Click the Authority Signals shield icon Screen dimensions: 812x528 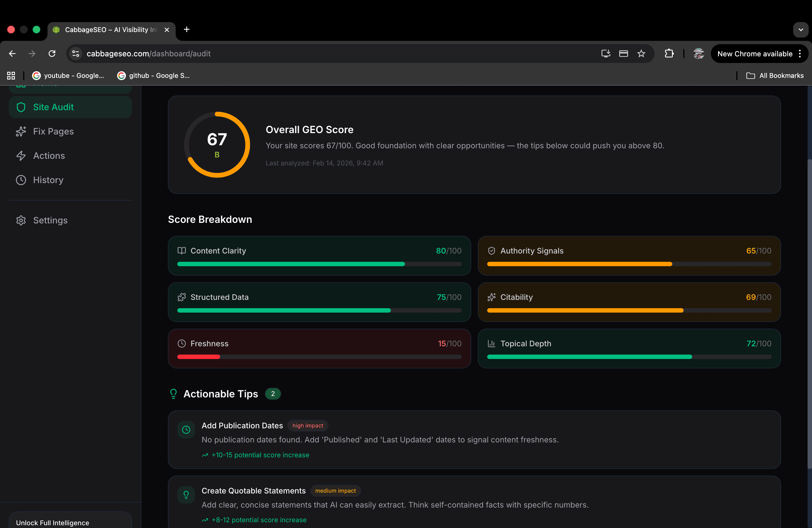[491, 251]
